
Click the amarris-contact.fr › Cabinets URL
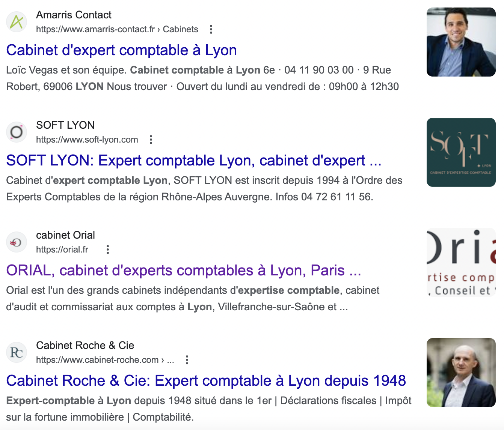tap(117, 29)
